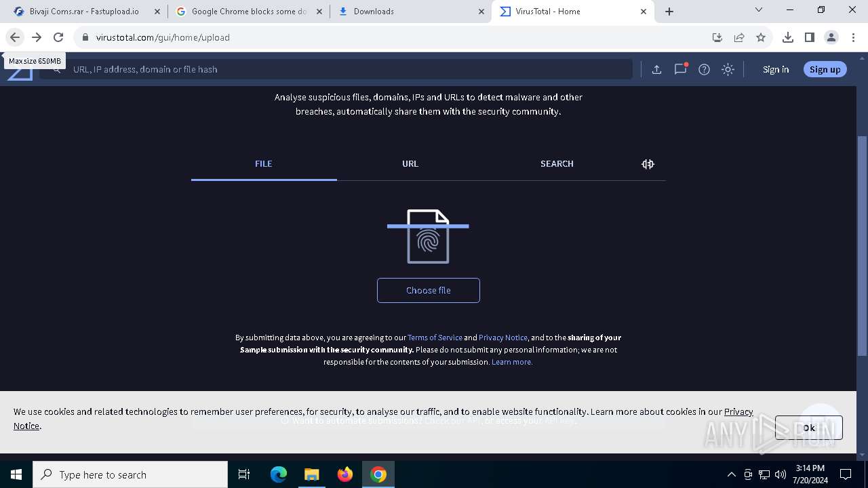Toggle Chrome side panel
Image resolution: width=868 pixels, height=488 pixels.
(810, 37)
